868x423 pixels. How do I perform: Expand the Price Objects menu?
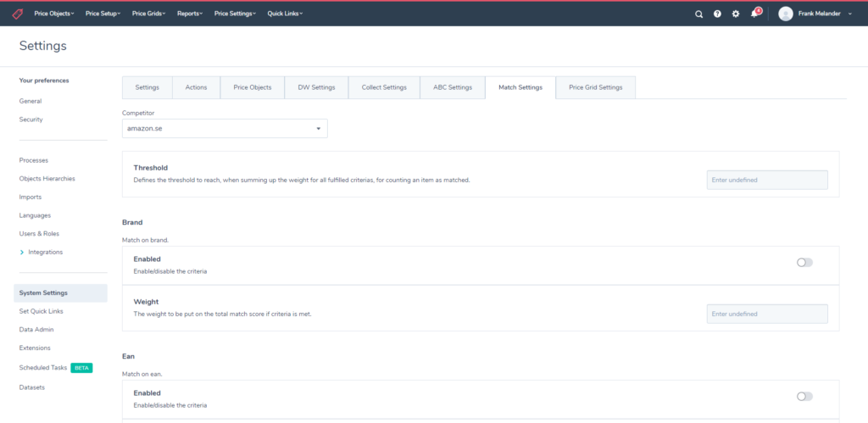click(54, 14)
